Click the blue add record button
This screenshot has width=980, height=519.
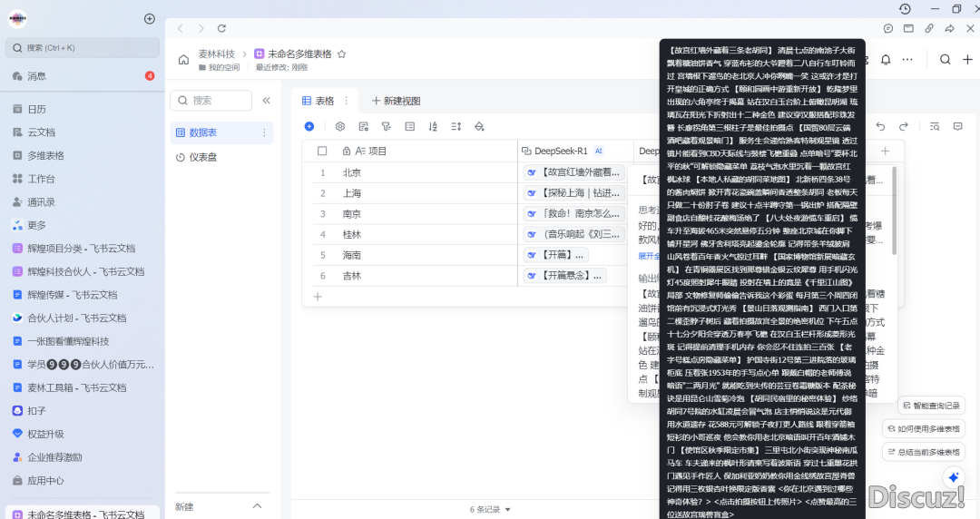pyautogui.click(x=309, y=126)
